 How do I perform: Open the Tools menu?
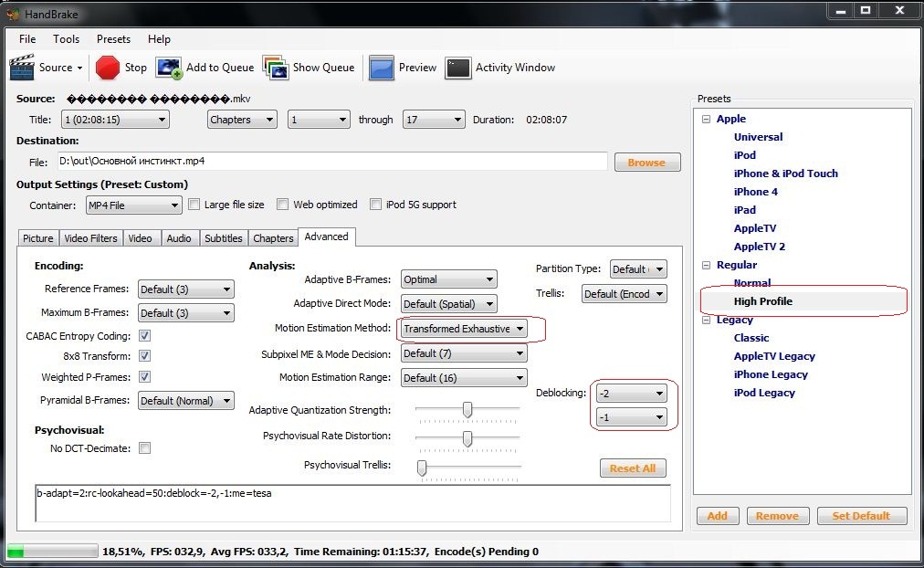point(66,39)
